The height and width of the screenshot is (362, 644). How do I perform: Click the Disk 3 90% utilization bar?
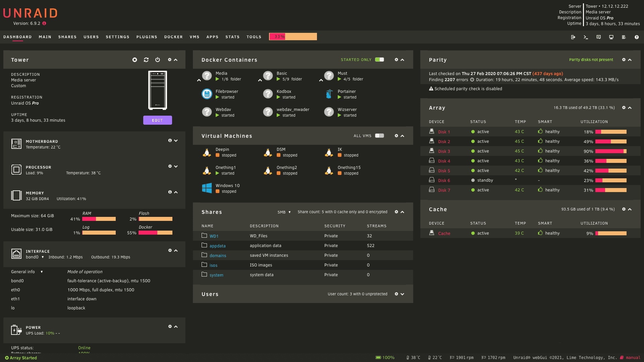[x=611, y=151]
